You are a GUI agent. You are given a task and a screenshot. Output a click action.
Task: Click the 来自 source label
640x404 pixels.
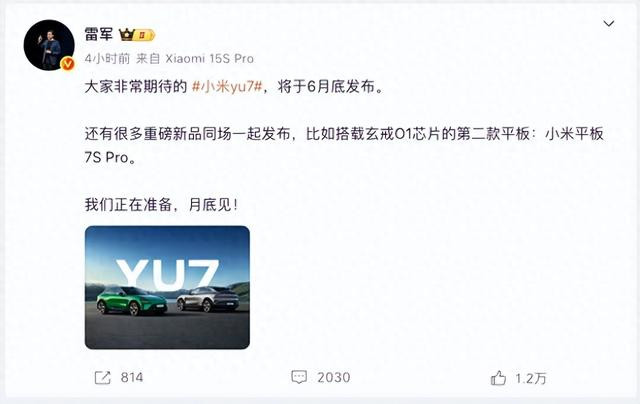point(148,59)
